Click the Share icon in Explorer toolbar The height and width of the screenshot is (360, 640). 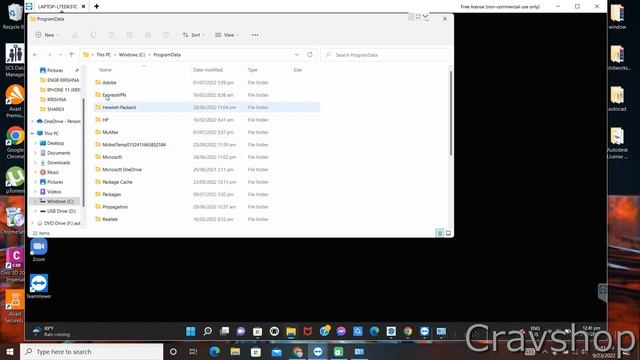coord(148,35)
